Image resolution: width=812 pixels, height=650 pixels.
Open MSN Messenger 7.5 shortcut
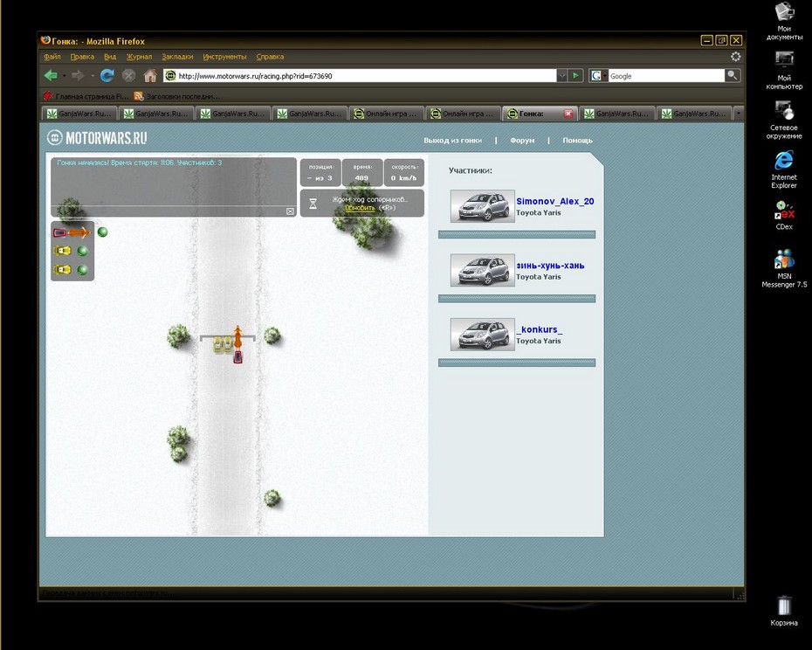point(784,268)
